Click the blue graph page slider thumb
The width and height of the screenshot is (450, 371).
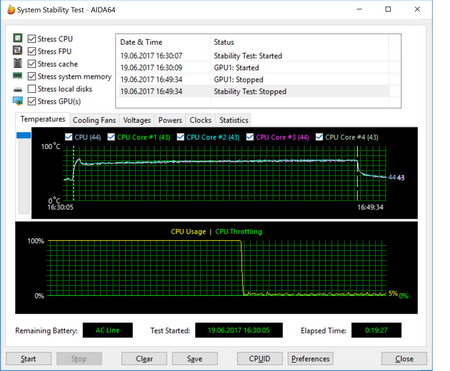tap(24, 135)
